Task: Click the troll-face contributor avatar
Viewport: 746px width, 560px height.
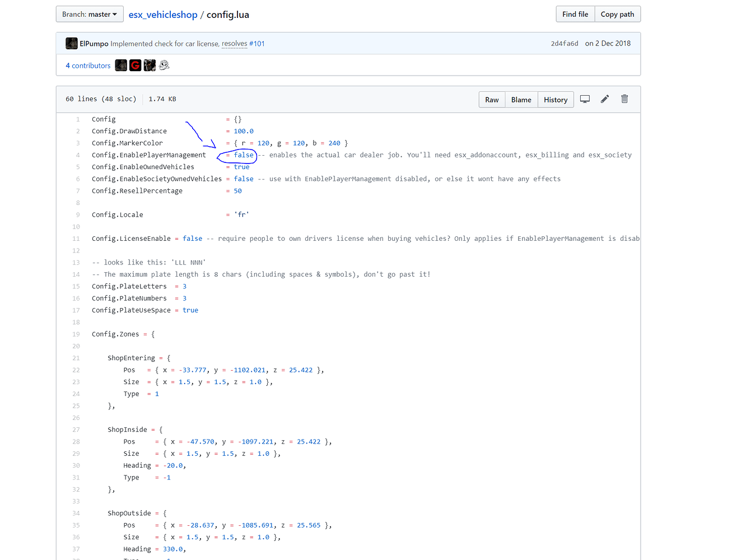Action: click(164, 66)
